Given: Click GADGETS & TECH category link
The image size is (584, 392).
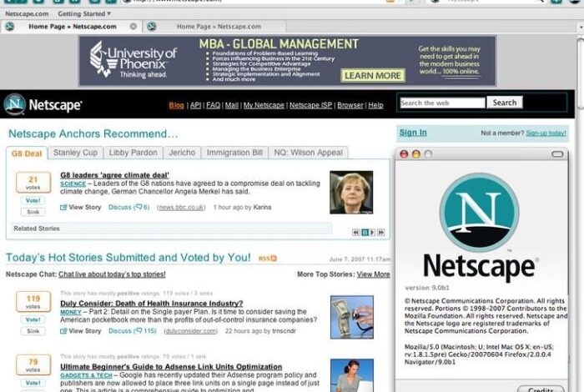Looking at the screenshot, I should (86, 375).
